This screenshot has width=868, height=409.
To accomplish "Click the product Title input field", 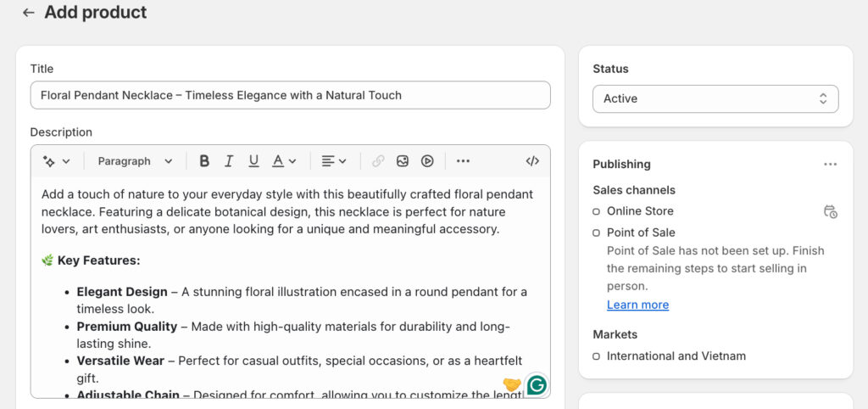I will pos(290,95).
